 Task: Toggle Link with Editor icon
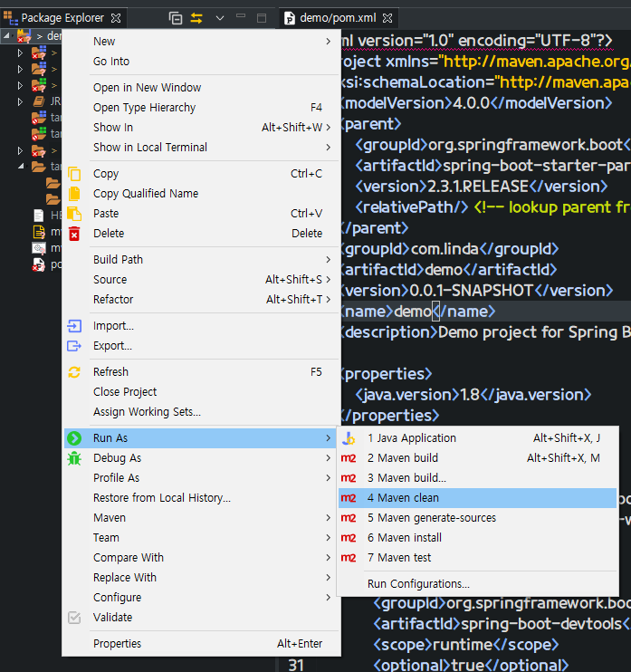tap(196, 18)
